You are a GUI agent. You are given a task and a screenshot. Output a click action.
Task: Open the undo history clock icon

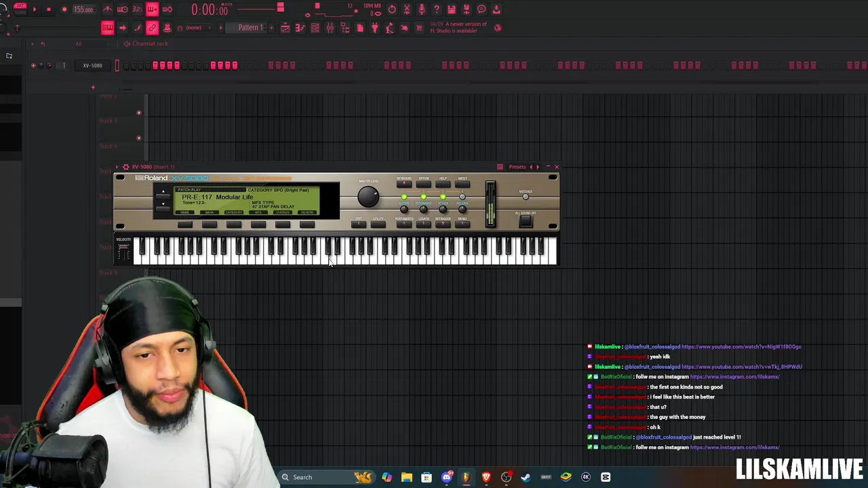(x=392, y=9)
